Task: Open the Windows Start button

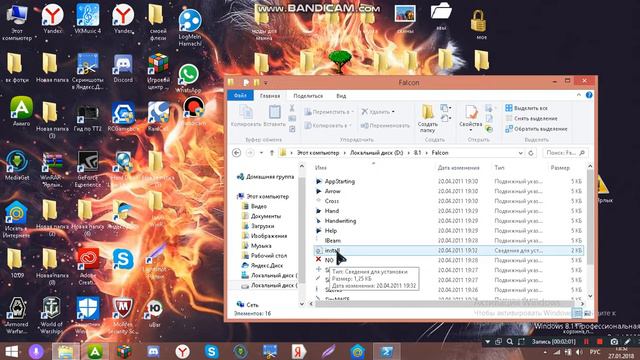Action: (11, 351)
